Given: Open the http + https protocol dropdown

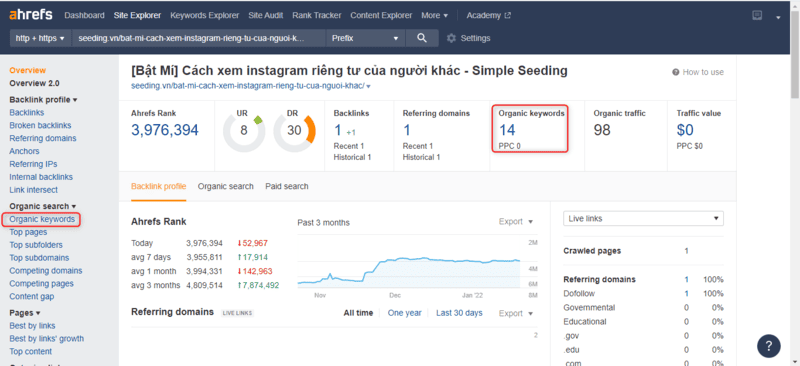Looking at the screenshot, I should 40,38.
